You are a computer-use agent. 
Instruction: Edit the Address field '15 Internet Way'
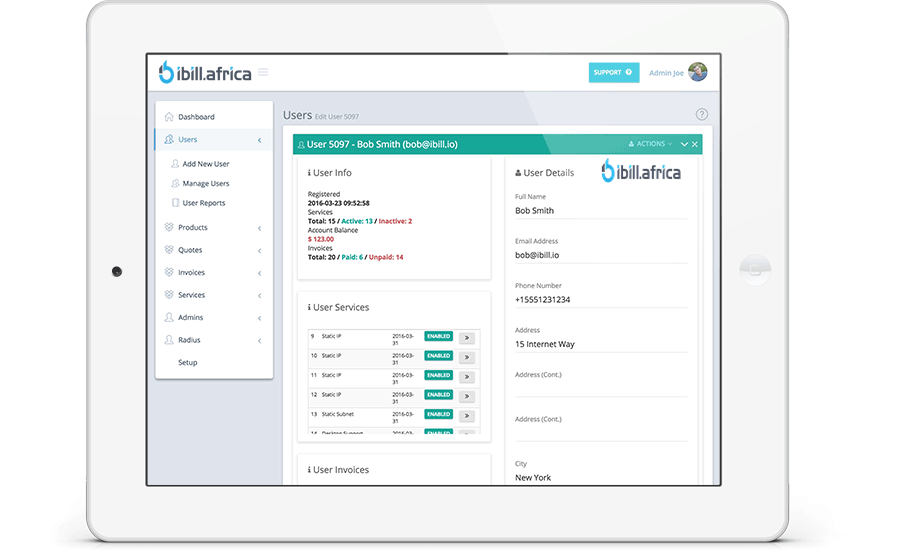[x=601, y=344]
